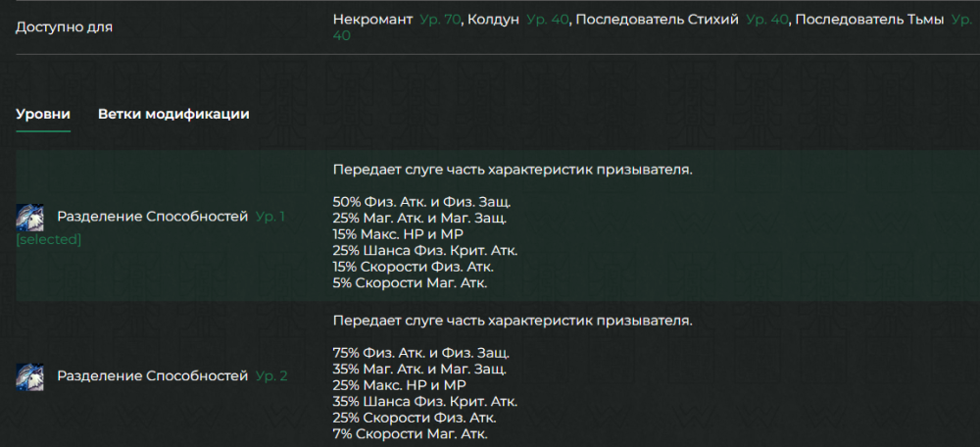Click the 15% Скорости Физ. Атк. line
Viewport: 980px width, 447px height.
point(414,268)
